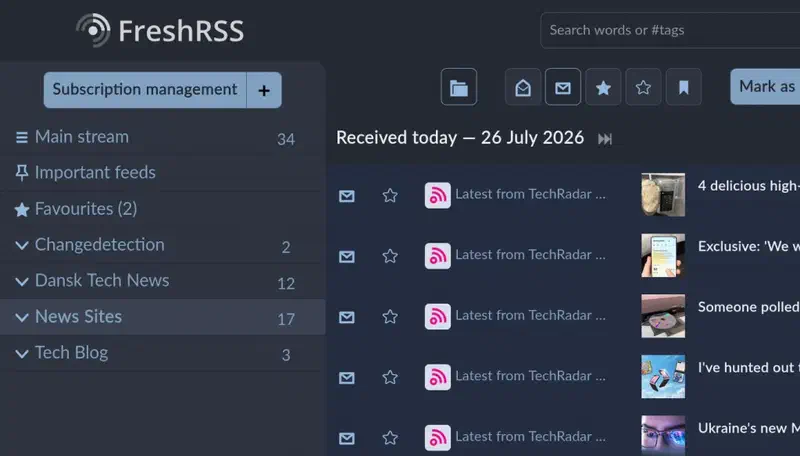Open the Main stream view
The image size is (800, 456).
click(82, 137)
